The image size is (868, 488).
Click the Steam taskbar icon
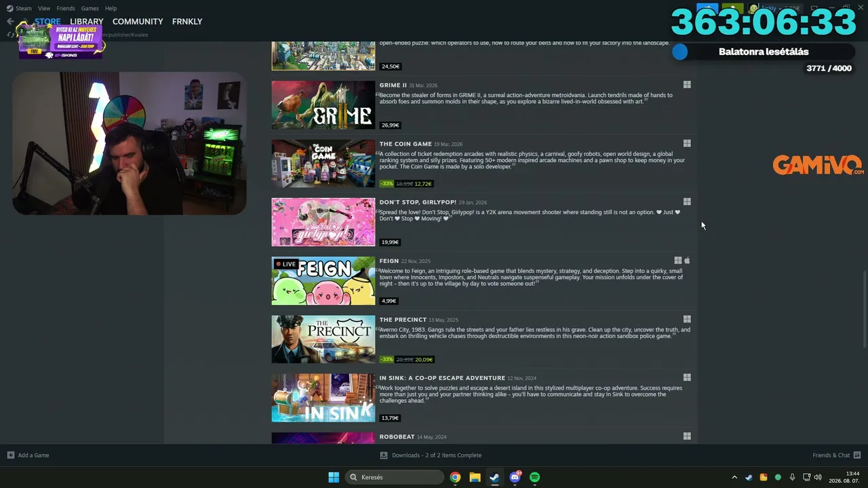point(494,477)
